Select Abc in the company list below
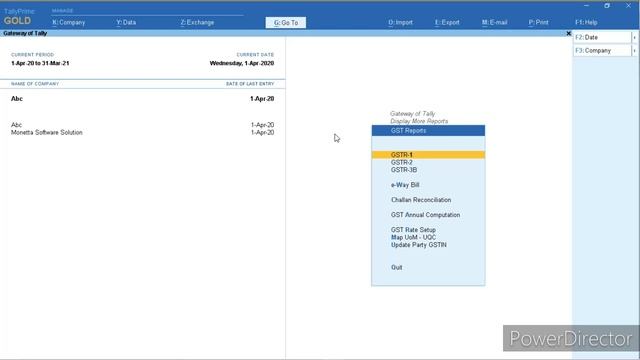This screenshot has height=360, width=640. (x=16, y=125)
